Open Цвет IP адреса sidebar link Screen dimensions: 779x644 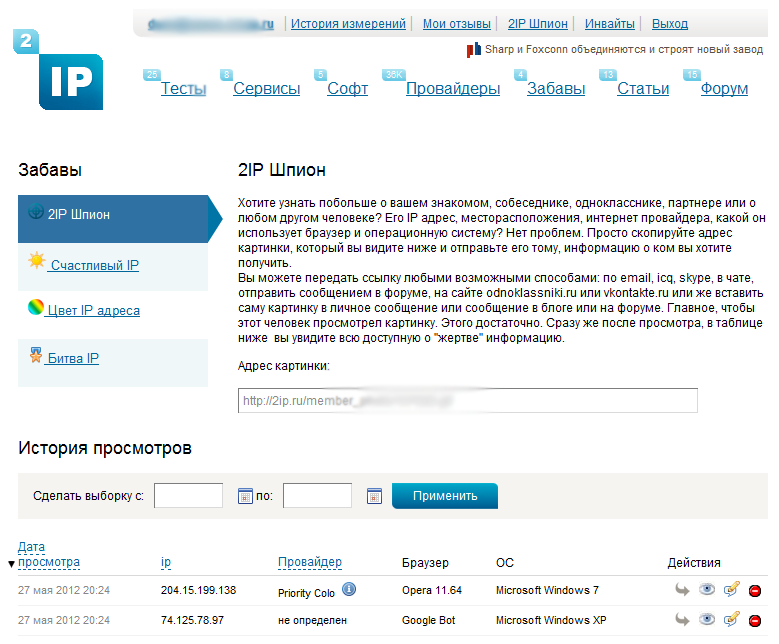click(92, 310)
